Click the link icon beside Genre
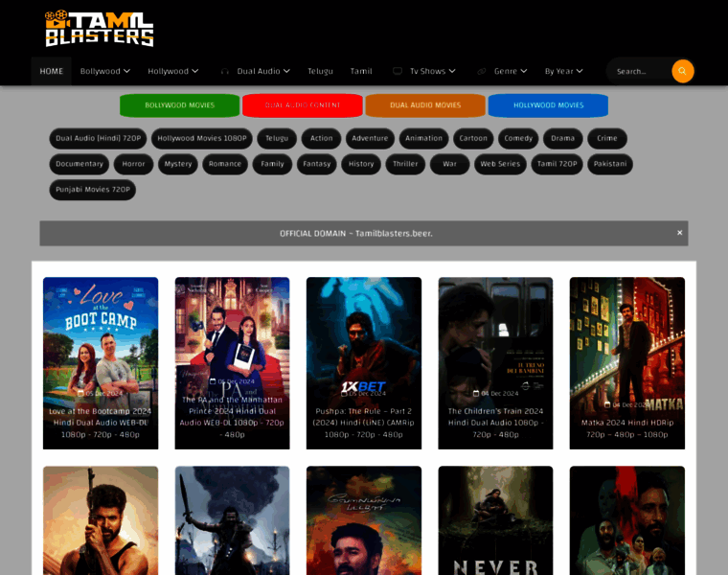This screenshot has height=575, width=728. tap(482, 71)
